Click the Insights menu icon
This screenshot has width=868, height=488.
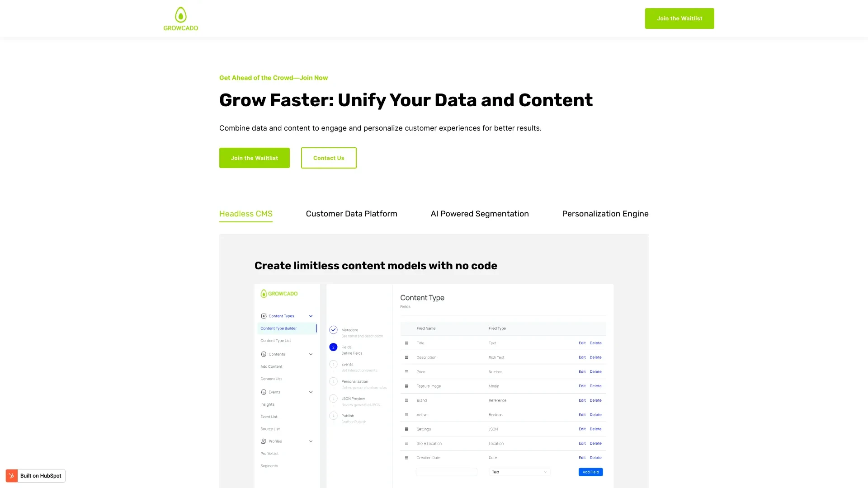click(x=267, y=404)
